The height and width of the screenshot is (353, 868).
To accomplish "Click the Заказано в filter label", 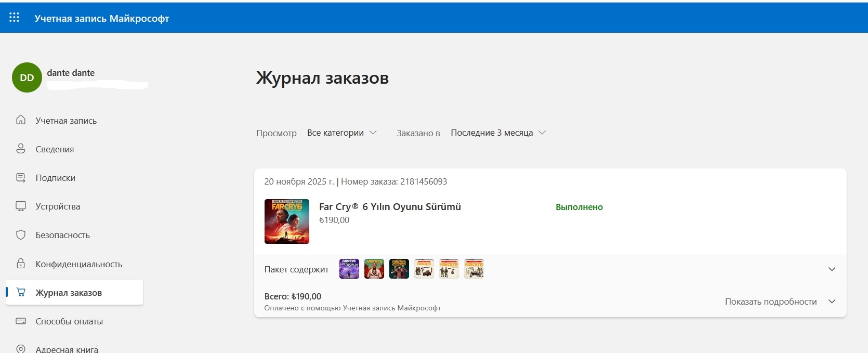I will [418, 133].
